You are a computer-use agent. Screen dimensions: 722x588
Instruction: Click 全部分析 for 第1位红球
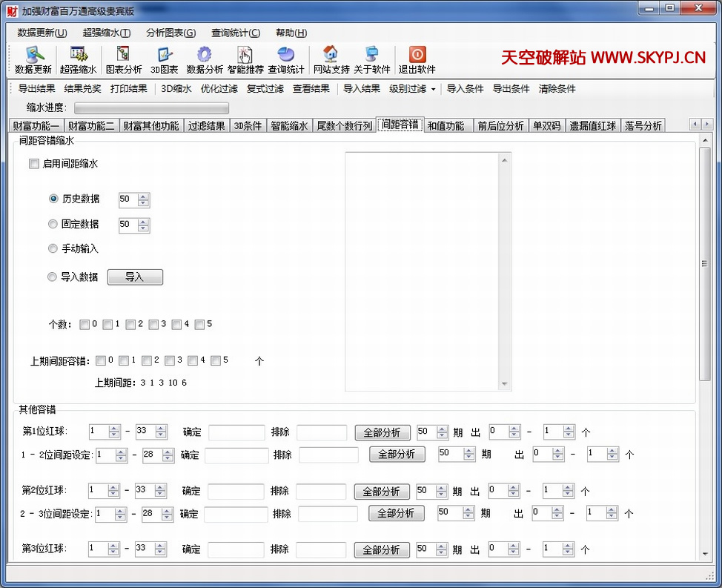click(382, 432)
